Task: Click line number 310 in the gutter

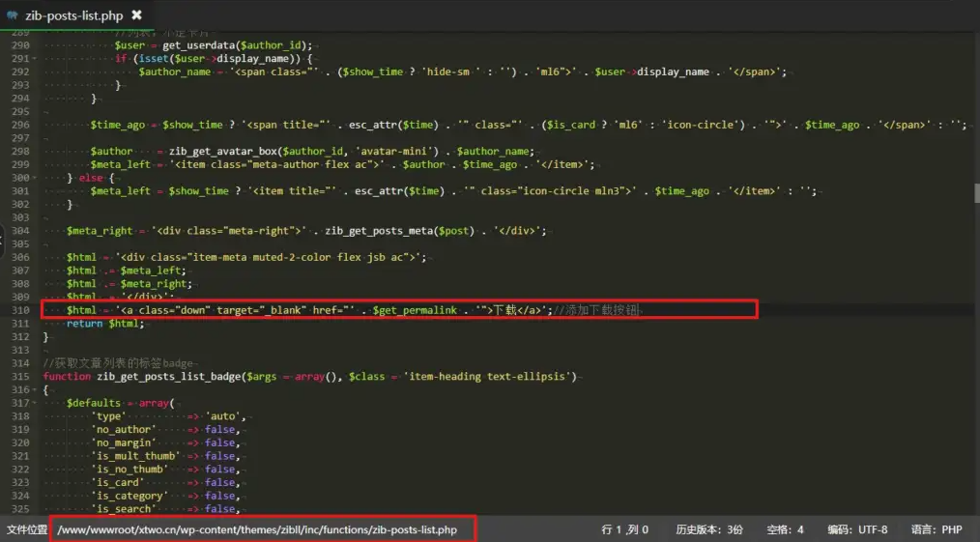Action: tap(20, 310)
